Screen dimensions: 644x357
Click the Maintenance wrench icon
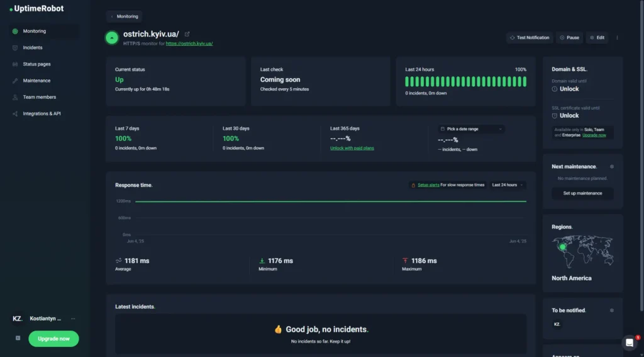tap(15, 81)
